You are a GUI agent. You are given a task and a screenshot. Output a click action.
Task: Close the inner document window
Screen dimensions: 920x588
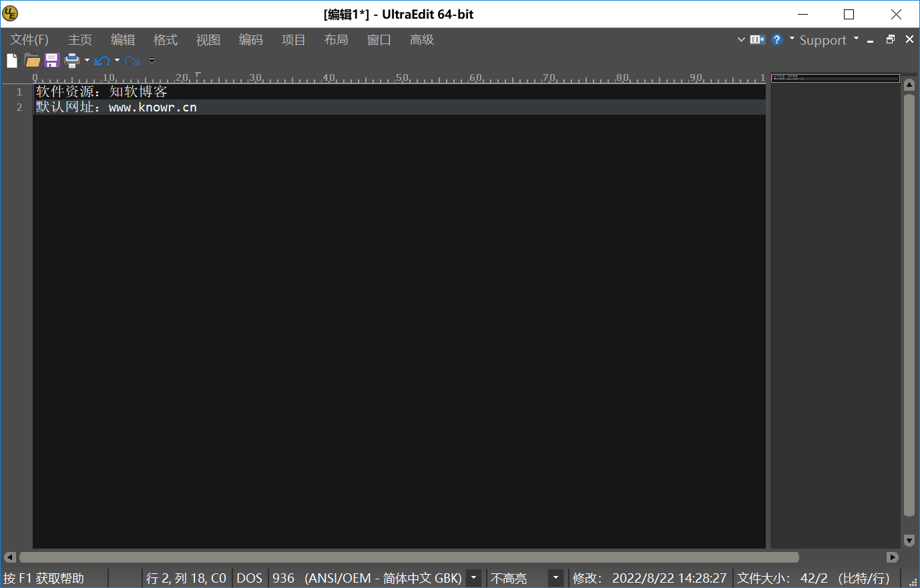click(x=909, y=40)
